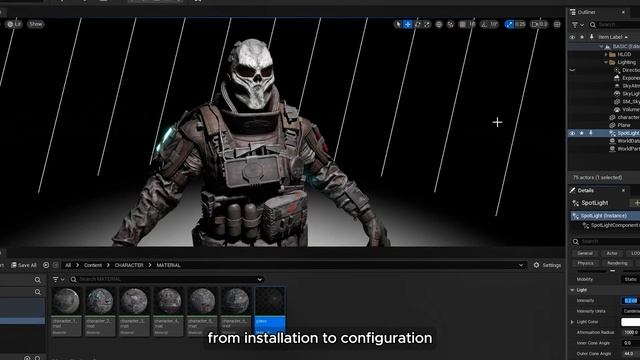Open the viewport layout options icon
Image resolution: width=640 pixels, height=360 pixels.
pyautogui.click(x=557, y=24)
